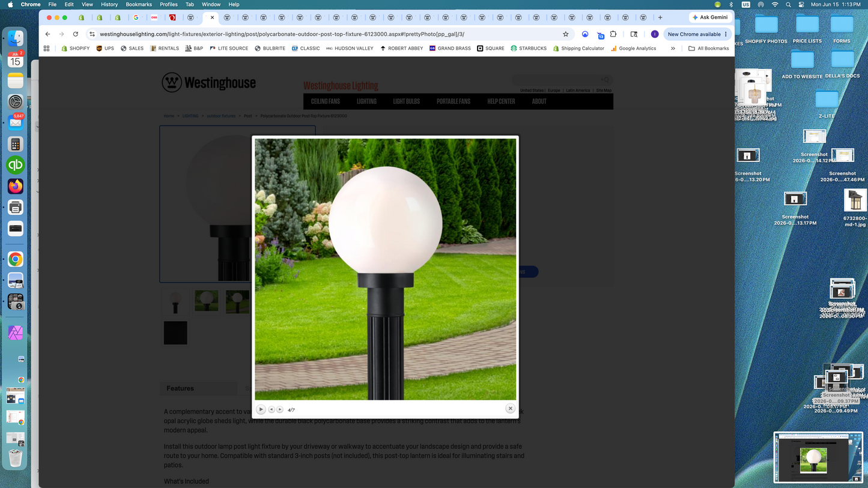View site information icon in address bar
The width and height of the screenshot is (868, 488).
point(92,34)
